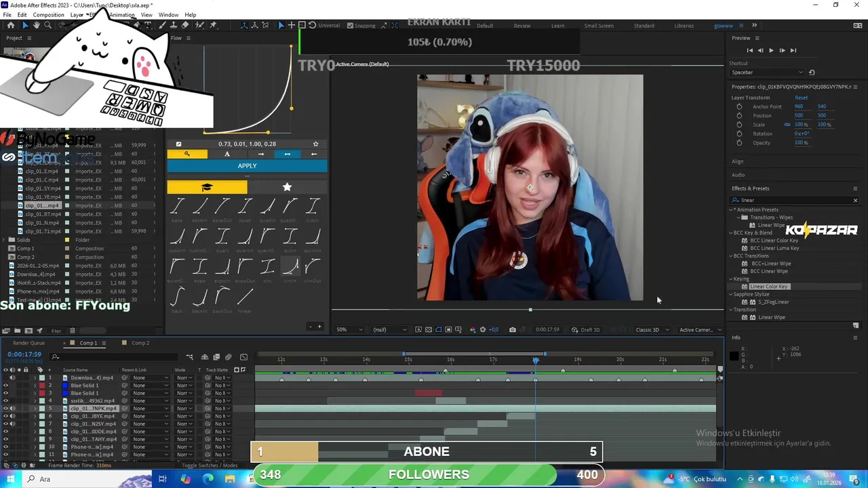Open the Composition menu
Screen dimensions: 868x488
tap(48, 15)
